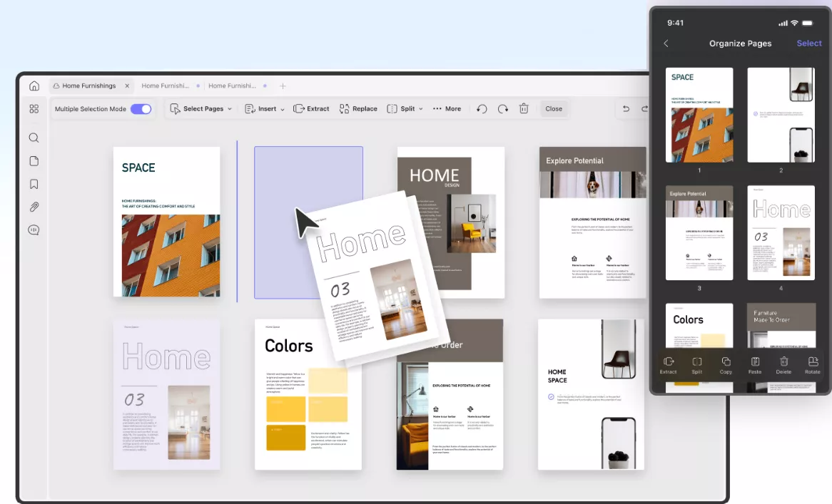Click the Close button in the toolbar
832x504 pixels.
pyautogui.click(x=554, y=109)
